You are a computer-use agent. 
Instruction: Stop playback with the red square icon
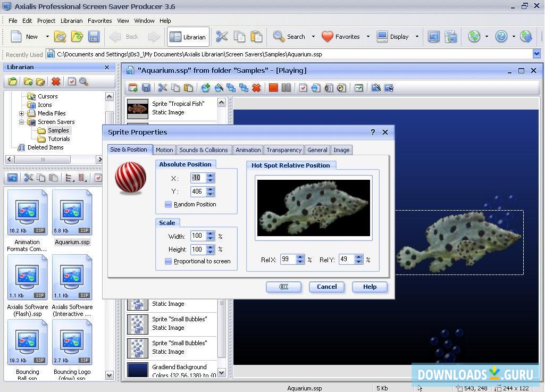coord(273,88)
